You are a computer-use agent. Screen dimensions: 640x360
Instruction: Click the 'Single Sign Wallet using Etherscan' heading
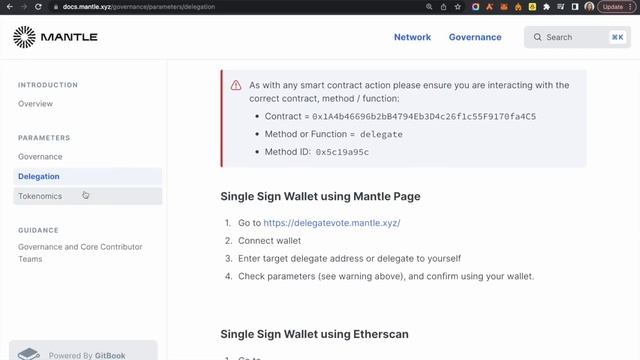pos(314,334)
